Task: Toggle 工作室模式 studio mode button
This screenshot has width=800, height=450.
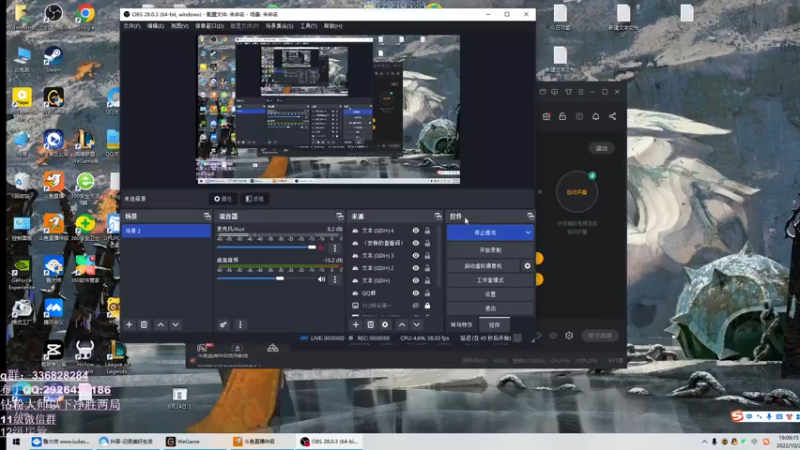Action: click(490, 280)
